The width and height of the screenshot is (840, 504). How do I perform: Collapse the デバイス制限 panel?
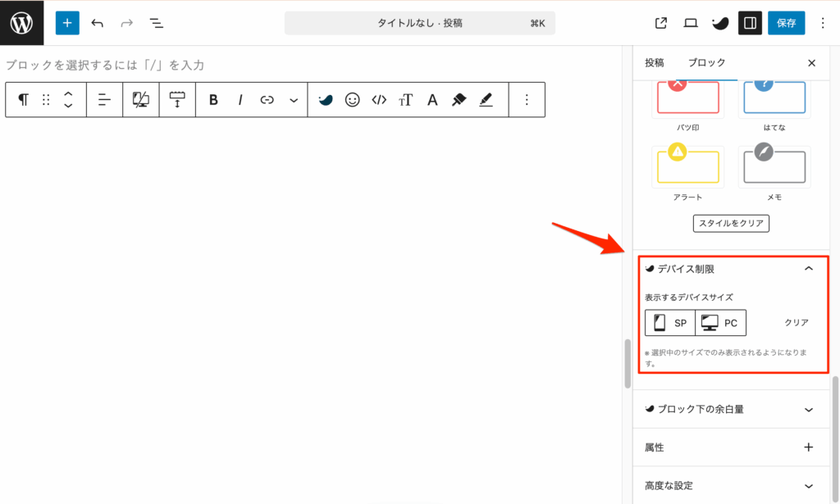(809, 269)
